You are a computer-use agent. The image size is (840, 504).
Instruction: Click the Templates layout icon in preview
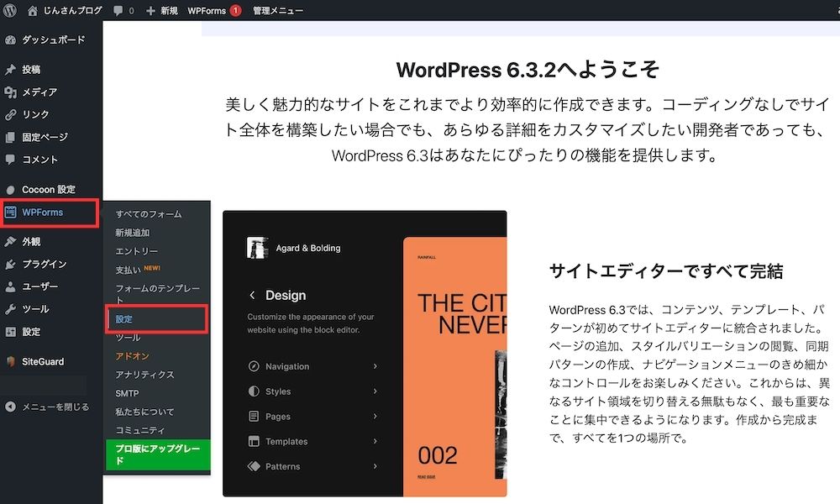[x=254, y=441]
